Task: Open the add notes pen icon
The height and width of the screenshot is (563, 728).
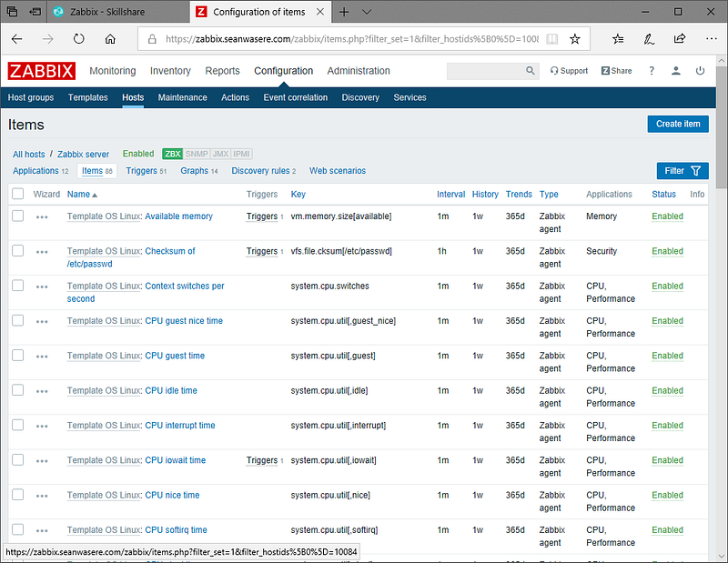Action: (x=649, y=39)
